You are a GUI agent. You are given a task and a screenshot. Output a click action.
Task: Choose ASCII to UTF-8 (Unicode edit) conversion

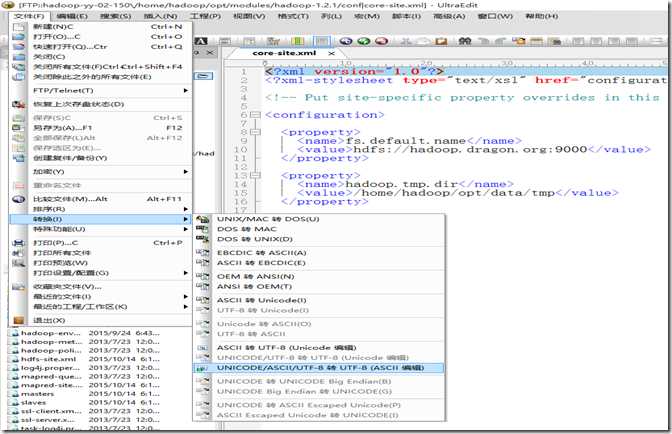point(318,347)
